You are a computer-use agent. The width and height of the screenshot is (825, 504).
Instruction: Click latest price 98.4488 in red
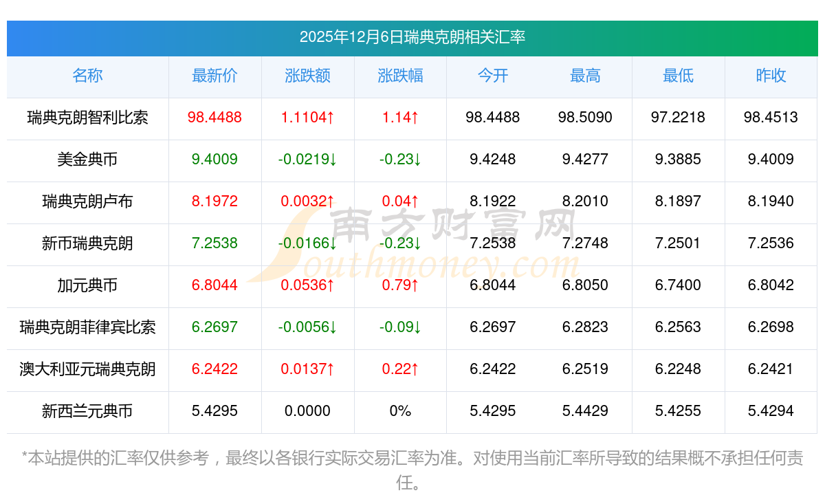pos(214,118)
